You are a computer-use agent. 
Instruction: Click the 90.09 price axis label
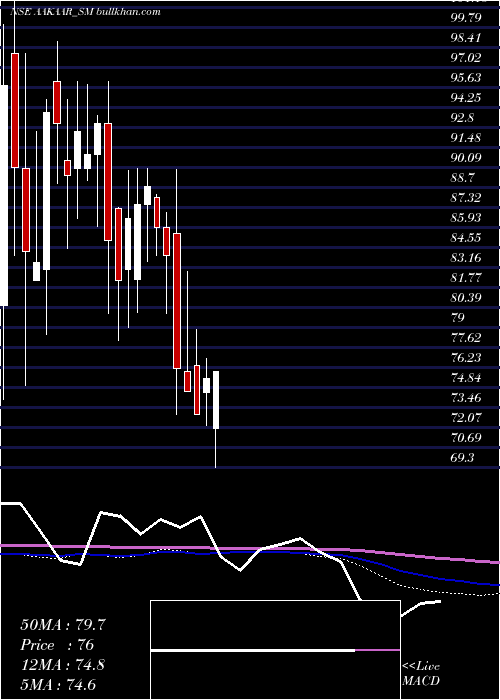tap(466, 158)
